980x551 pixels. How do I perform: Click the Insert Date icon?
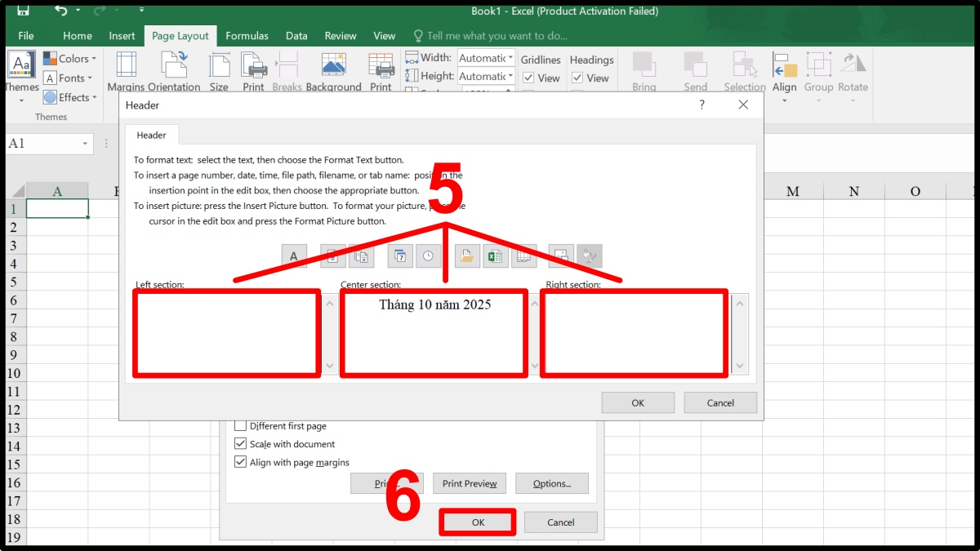[x=399, y=256]
